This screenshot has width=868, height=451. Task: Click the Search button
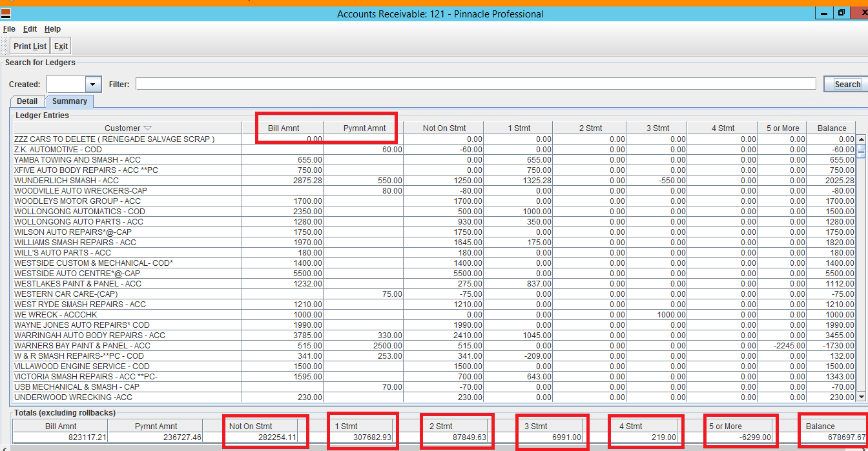847,85
